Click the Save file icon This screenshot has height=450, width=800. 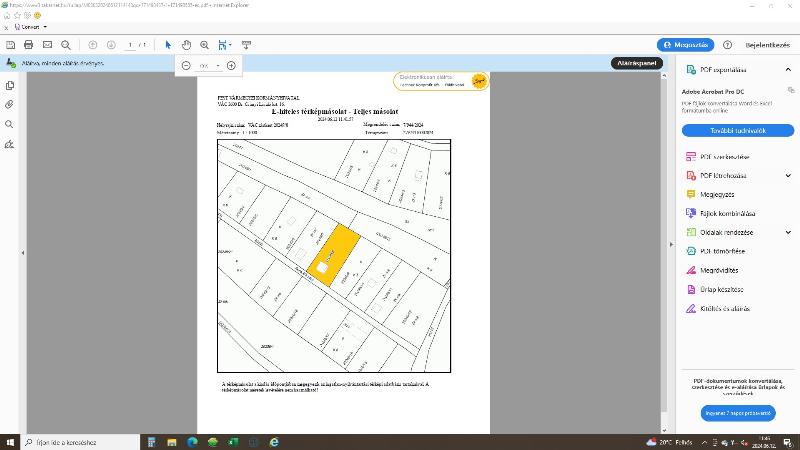10,45
